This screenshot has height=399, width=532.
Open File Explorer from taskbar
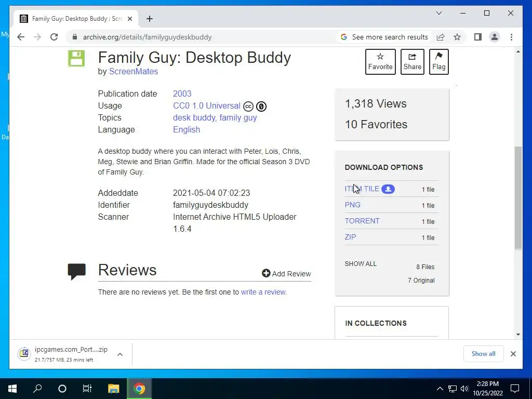coord(114,389)
